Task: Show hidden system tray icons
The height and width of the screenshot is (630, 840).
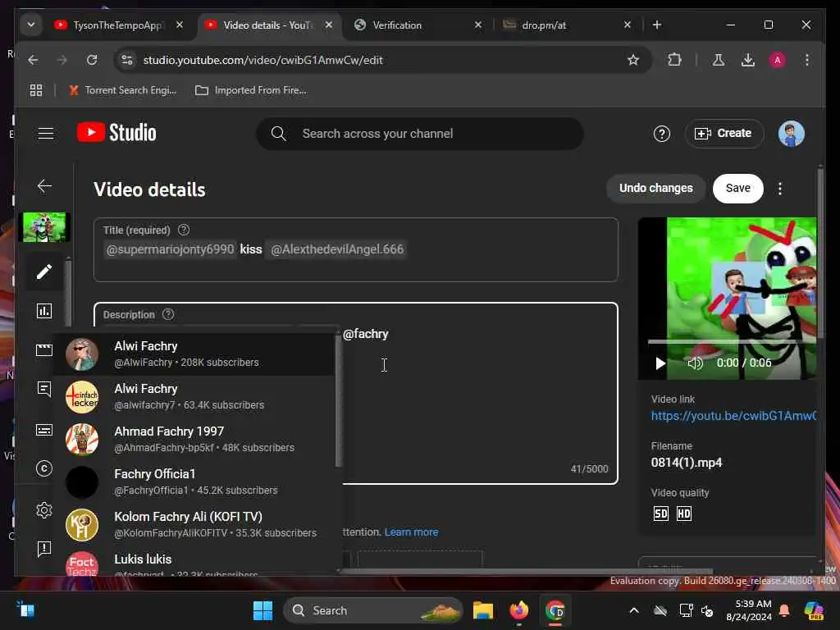Action: pos(634,610)
